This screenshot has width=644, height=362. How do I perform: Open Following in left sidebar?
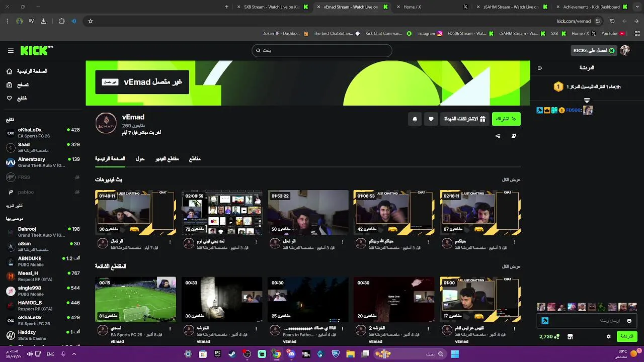17,98
